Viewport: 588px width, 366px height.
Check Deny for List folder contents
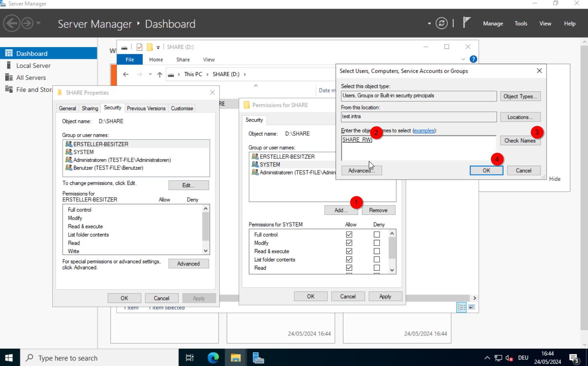(377, 259)
